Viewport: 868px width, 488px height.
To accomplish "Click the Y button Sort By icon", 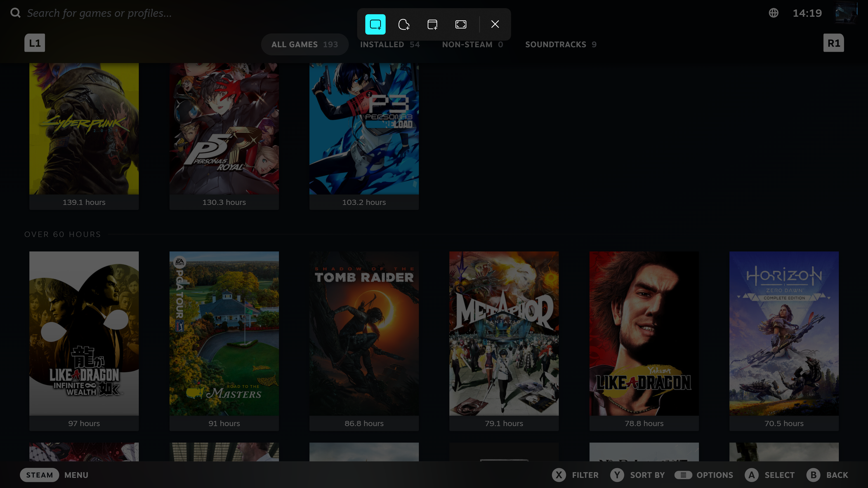I will point(617,475).
